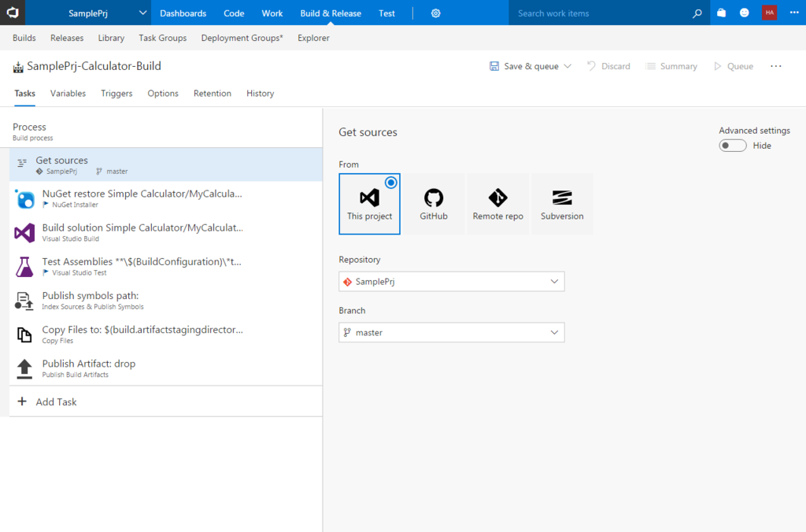Open the Build & Release menu
The height and width of the screenshot is (532, 806).
coord(331,13)
